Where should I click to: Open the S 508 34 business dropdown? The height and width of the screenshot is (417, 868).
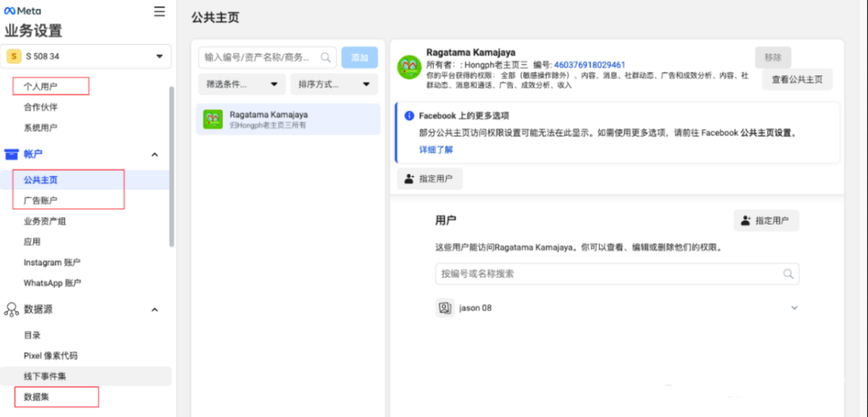point(86,57)
